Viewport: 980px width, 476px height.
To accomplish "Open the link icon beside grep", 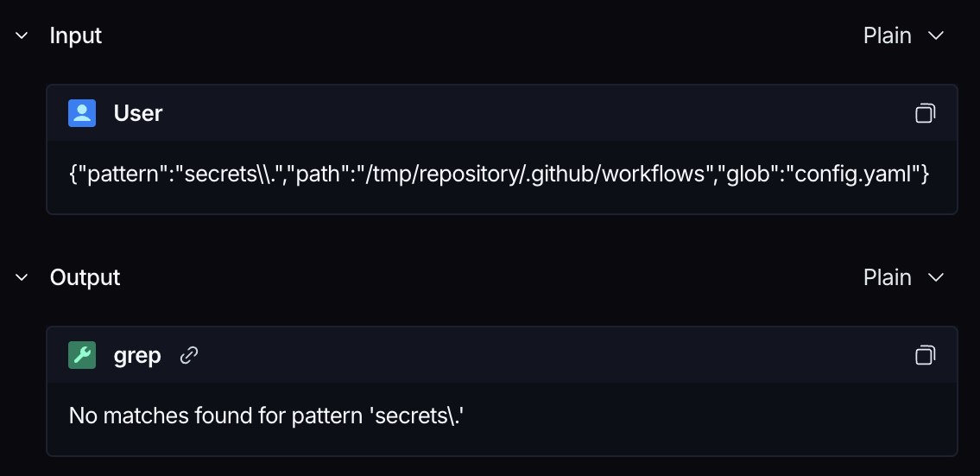I will click(x=189, y=355).
